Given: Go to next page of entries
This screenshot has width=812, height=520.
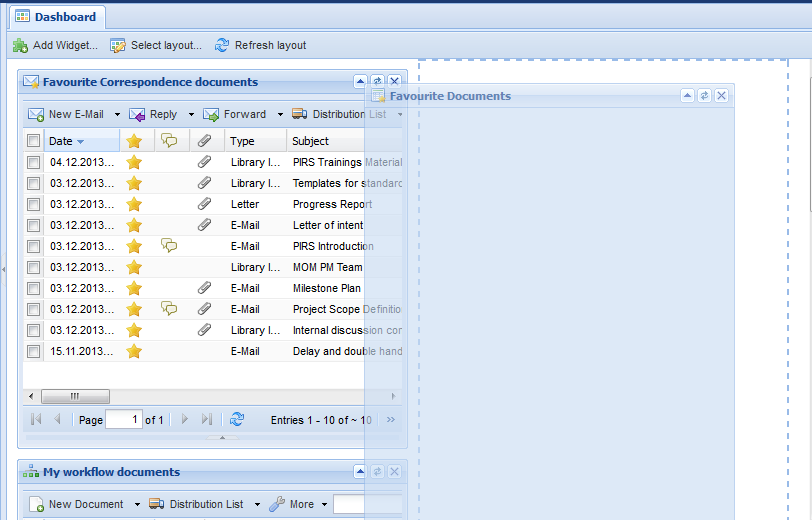Looking at the screenshot, I should (x=185, y=420).
